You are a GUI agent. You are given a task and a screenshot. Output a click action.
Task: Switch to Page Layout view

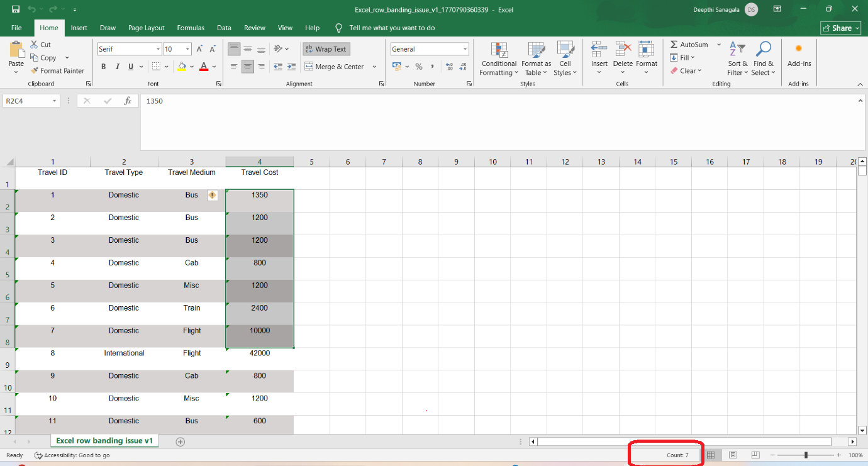pyautogui.click(x=733, y=455)
